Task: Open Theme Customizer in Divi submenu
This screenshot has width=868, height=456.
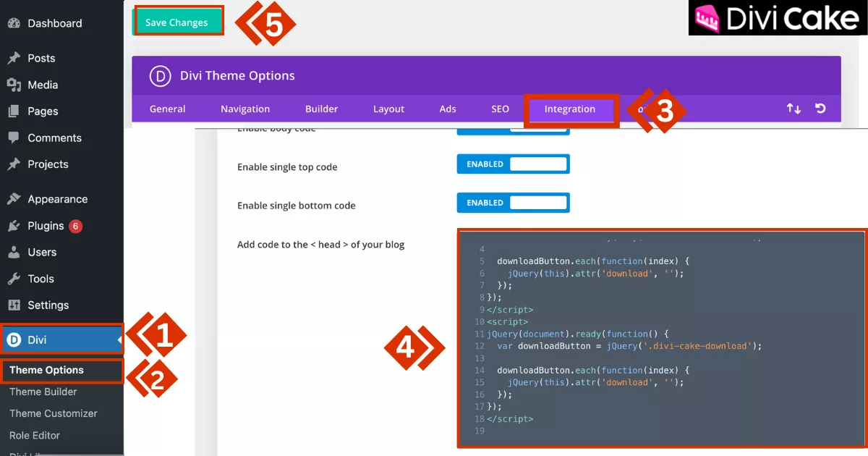Action: pyautogui.click(x=54, y=413)
